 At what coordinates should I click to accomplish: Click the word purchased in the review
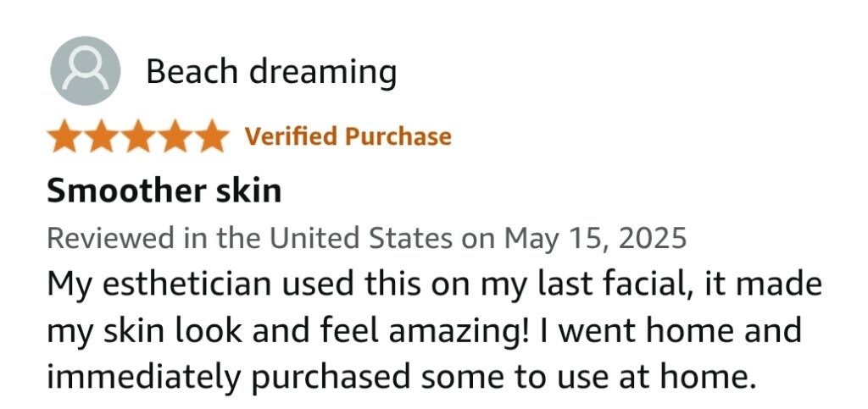tap(330, 378)
